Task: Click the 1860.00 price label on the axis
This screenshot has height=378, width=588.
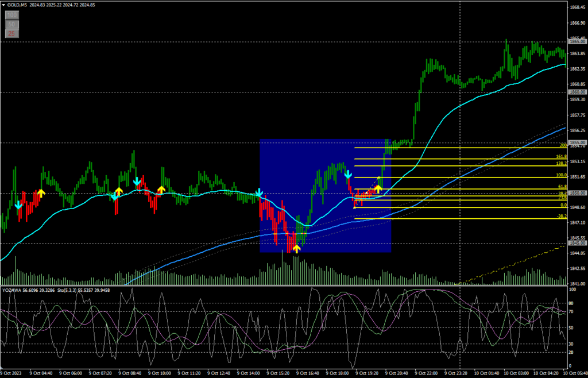Action: coord(577,92)
